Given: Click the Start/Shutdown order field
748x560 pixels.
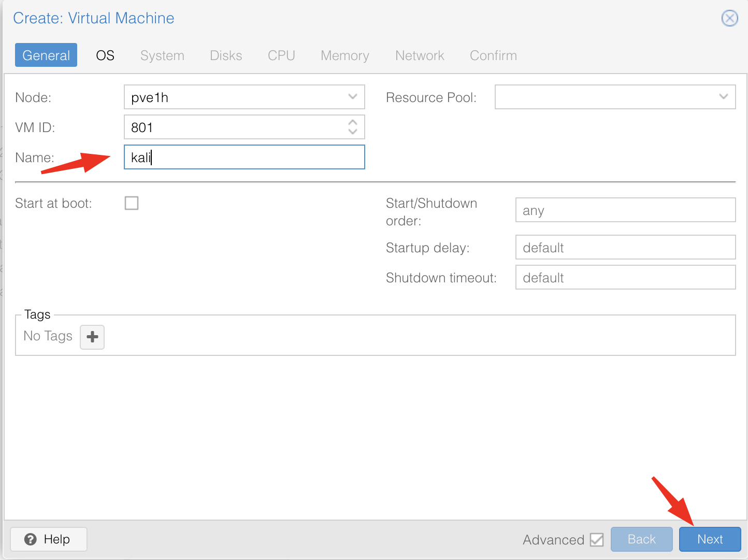Looking at the screenshot, I should click(x=625, y=210).
